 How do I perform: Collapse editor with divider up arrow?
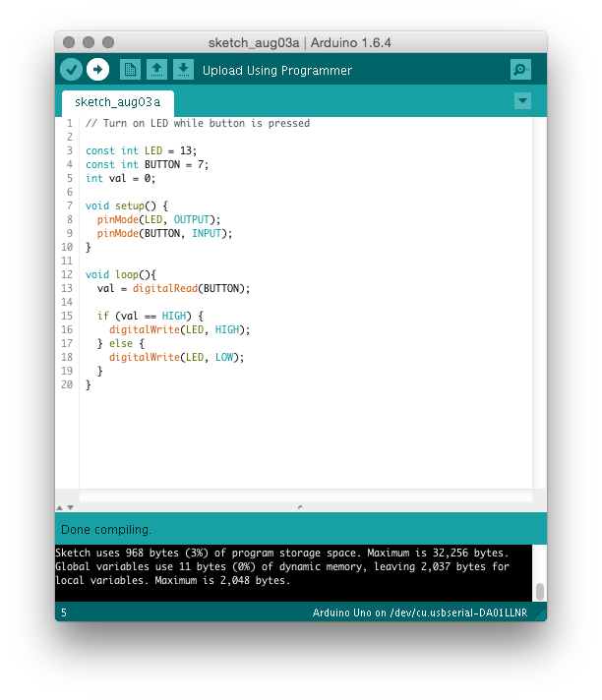click(59, 507)
